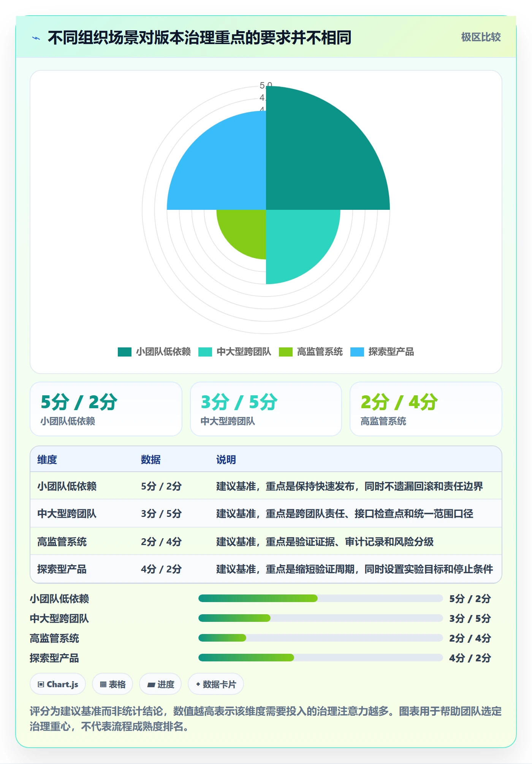
Task: Select the 进度 tag chip
Action: [x=160, y=684]
